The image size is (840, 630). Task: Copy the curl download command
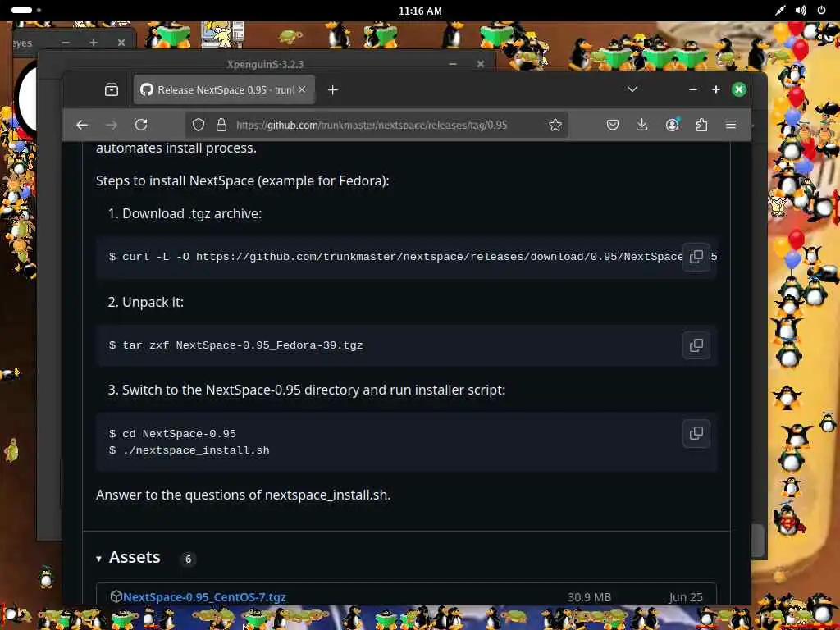coord(696,257)
